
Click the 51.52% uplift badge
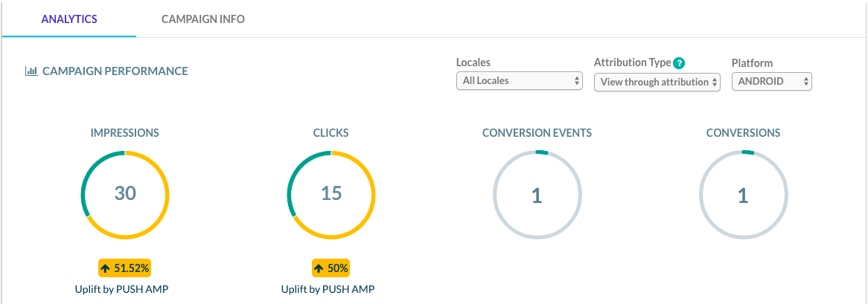(x=125, y=268)
